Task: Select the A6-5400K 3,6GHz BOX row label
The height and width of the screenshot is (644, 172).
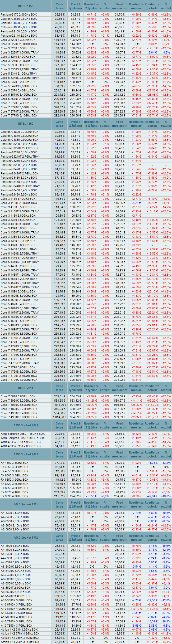Action: (16, 567)
